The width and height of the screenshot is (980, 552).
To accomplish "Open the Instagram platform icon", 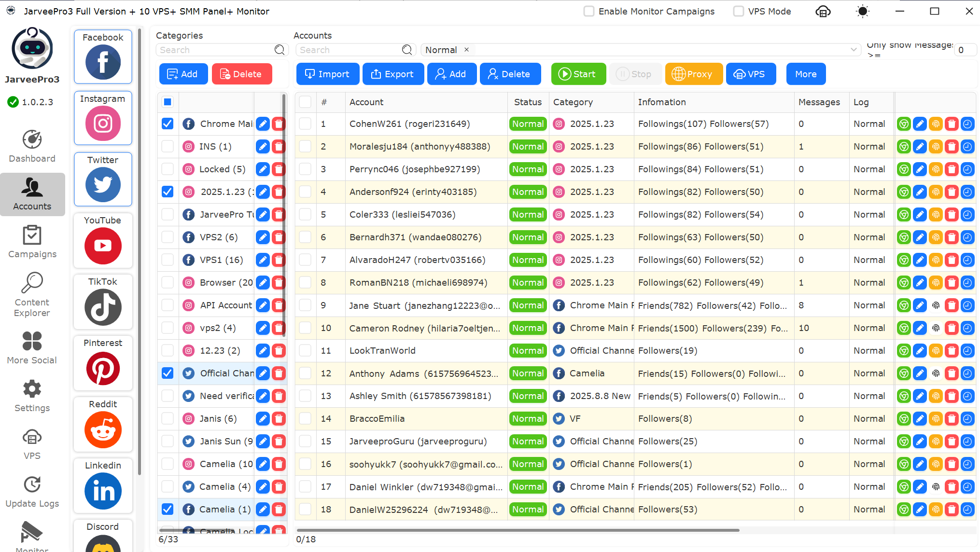I will [103, 123].
